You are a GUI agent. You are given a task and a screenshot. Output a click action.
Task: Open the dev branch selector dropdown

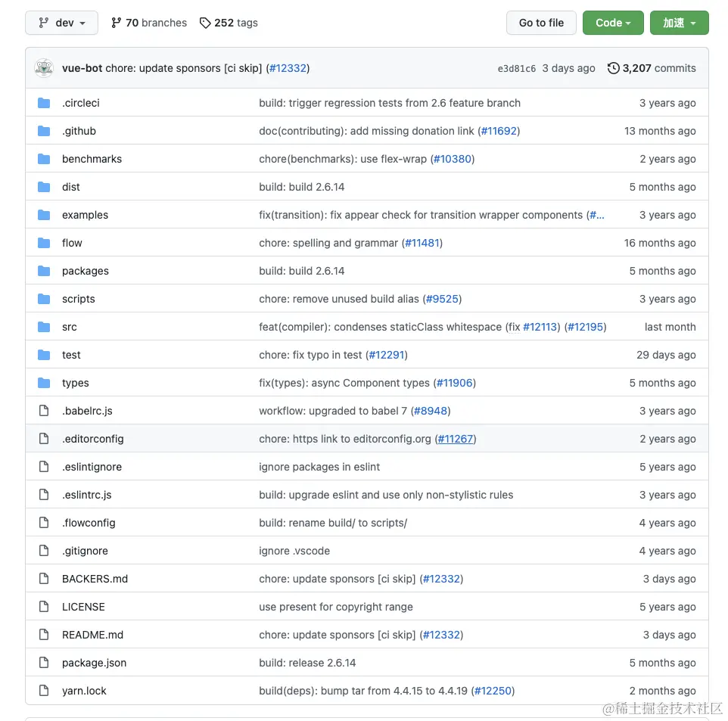(62, 23)
